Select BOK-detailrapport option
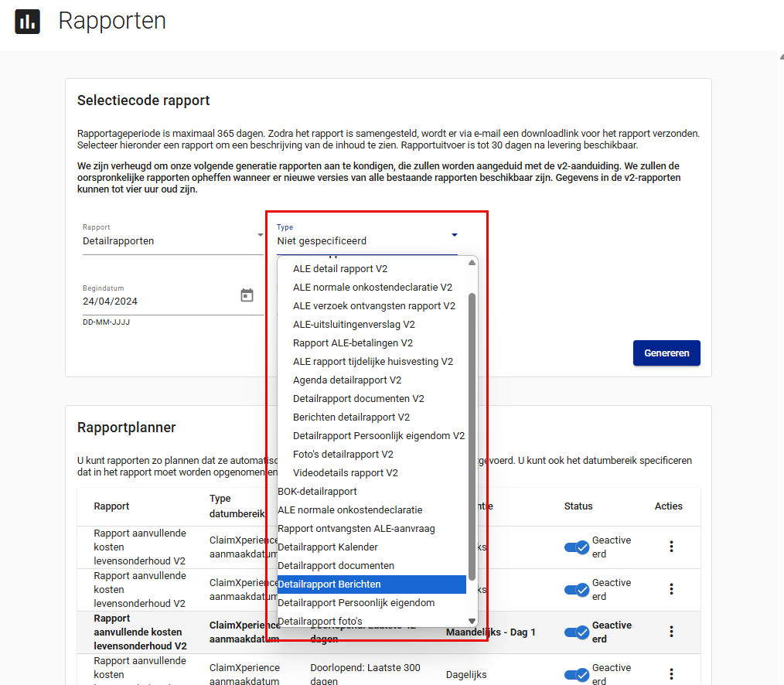This screenshot has height=685, width=784. [x=372, y=492]
